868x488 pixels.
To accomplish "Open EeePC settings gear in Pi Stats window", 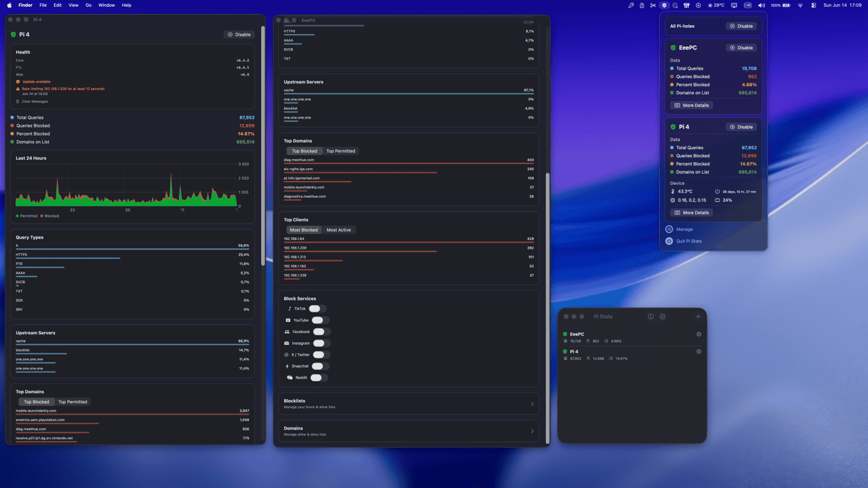I will pos(698,334).
